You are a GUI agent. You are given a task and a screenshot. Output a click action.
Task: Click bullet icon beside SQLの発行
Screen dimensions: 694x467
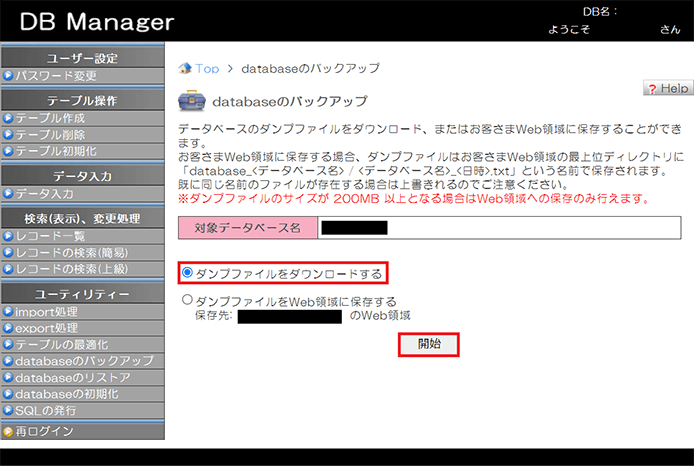(8, 410)
